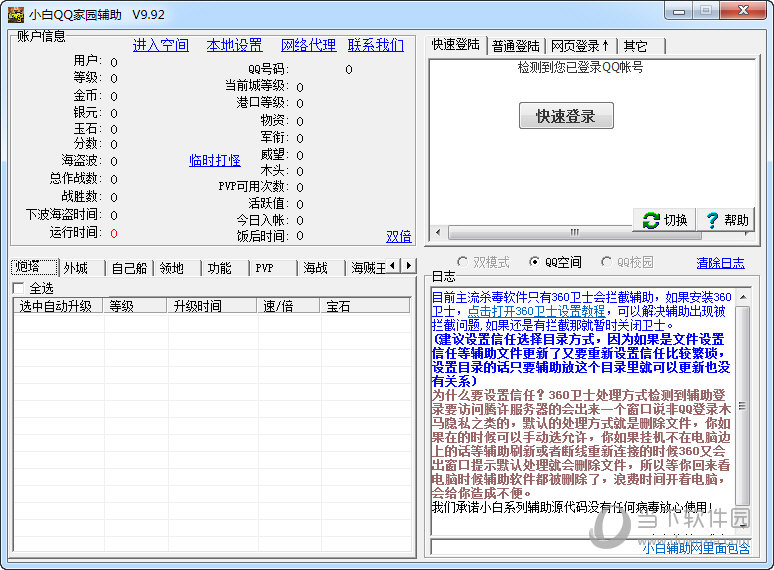774x570 pixels.
Task: Sort by 宝石 column header
Action: pyautogui.click(x=365, y=306)
